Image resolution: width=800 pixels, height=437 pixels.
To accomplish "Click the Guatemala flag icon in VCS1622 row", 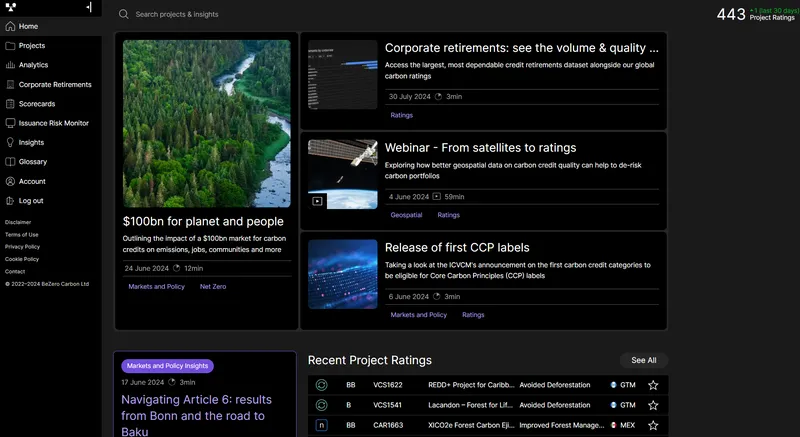I will coord(613,385).
